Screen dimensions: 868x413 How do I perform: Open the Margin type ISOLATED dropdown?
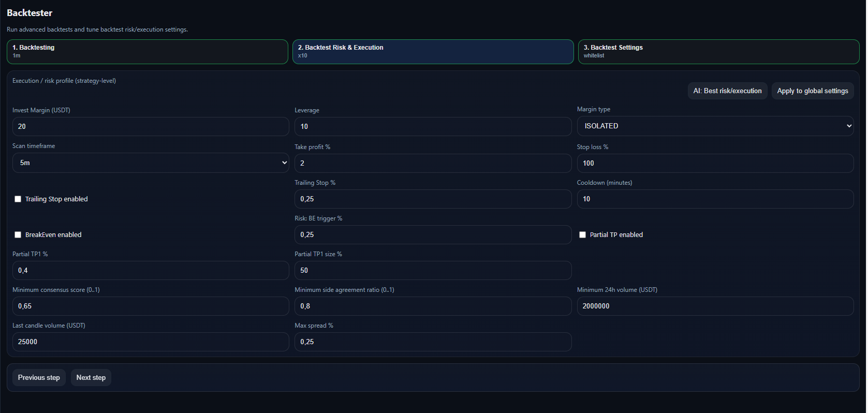tap(715, 126)
